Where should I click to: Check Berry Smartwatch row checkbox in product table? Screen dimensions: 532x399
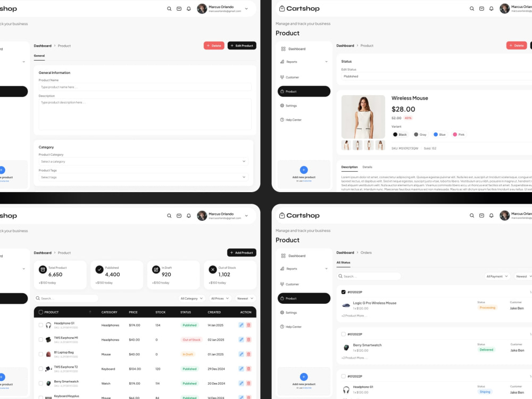click(41, 384)
